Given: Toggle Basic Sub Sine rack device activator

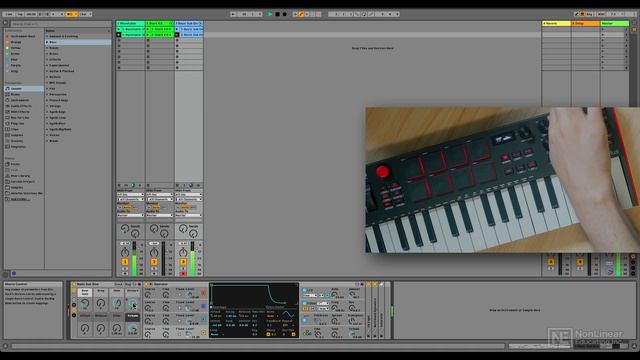Looking at the screenshot, I should click(74, 284).
